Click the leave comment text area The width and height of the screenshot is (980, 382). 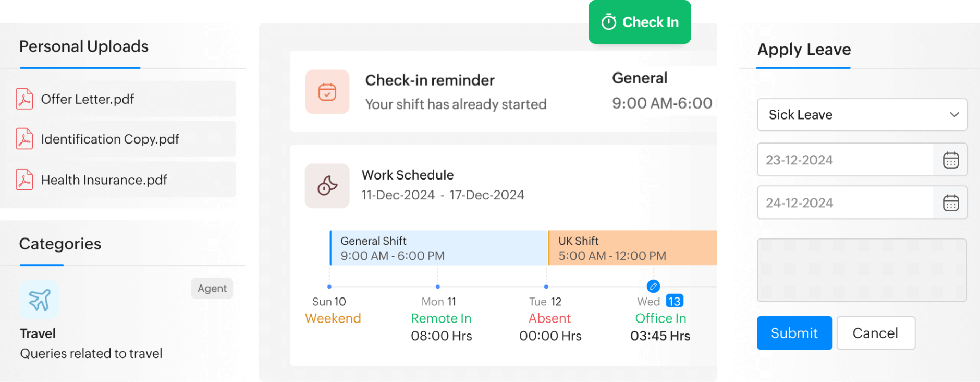pyautogui.click(x=862, y=270)
